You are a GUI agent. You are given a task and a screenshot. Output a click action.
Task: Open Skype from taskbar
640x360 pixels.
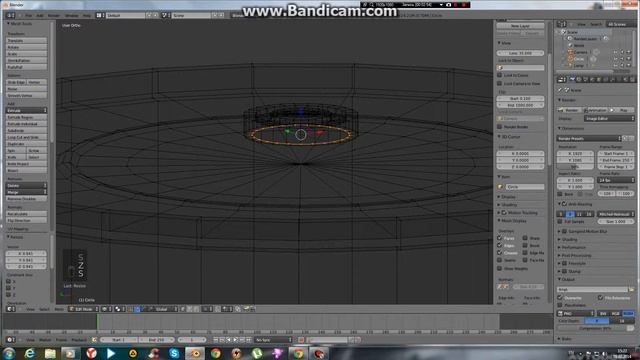tap(174, 353)
